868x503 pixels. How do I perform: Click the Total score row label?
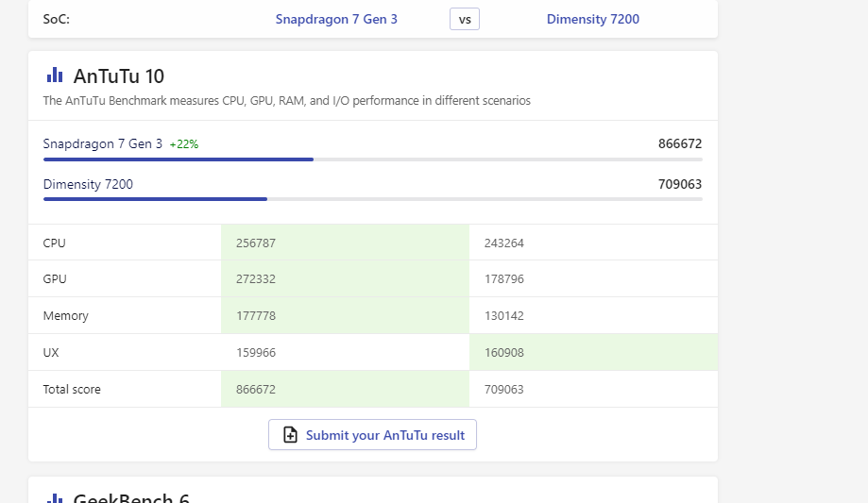tap(72, 390)
